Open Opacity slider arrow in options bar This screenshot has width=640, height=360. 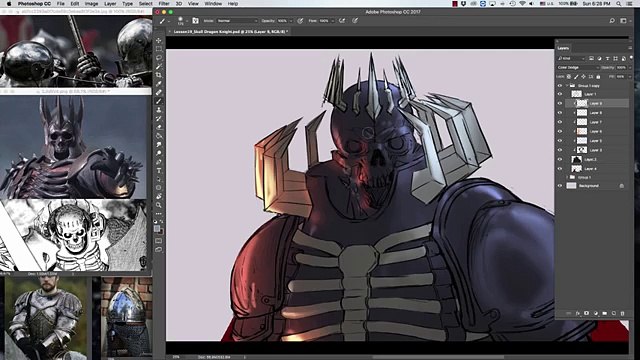[x=291, y=20]
